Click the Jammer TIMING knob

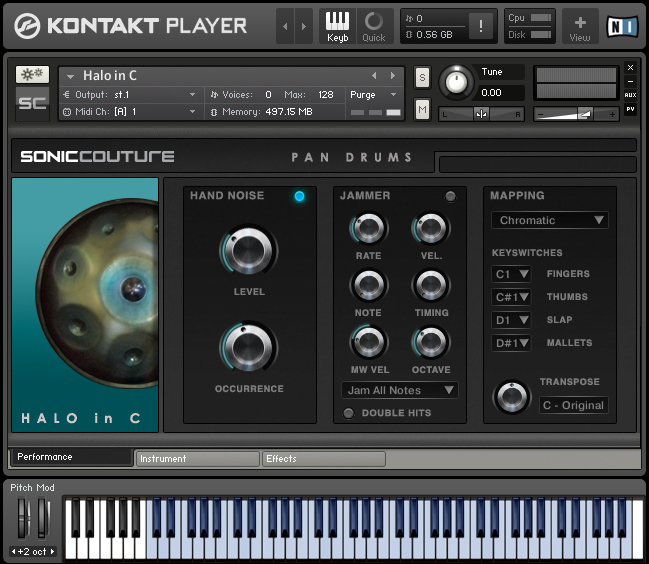tap(431, 285)
